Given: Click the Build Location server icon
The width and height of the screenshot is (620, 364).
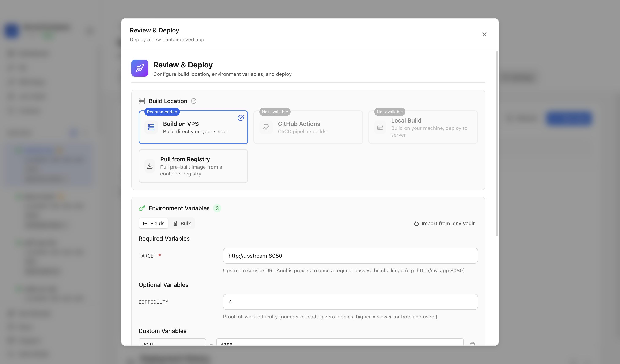Looking at the screenshot, I should [142, 101].
